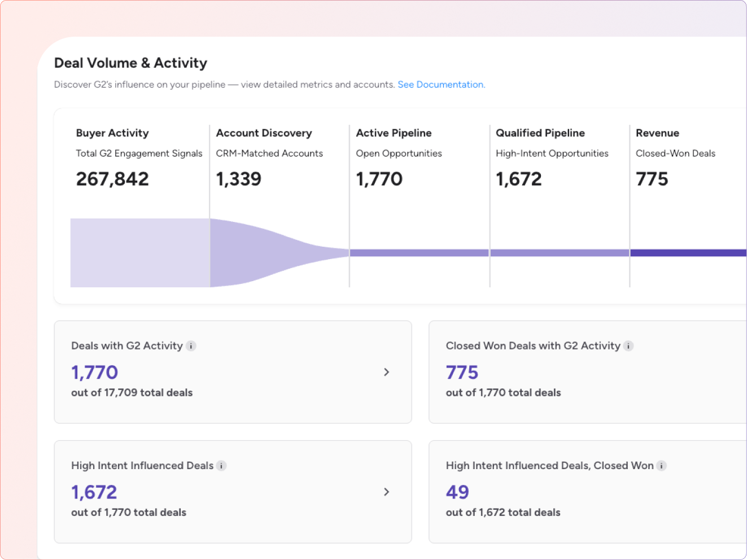This screenshot has height=560, width=747.
Task: Click the 267,842 engagement signals value
Action: pos(112,179)
